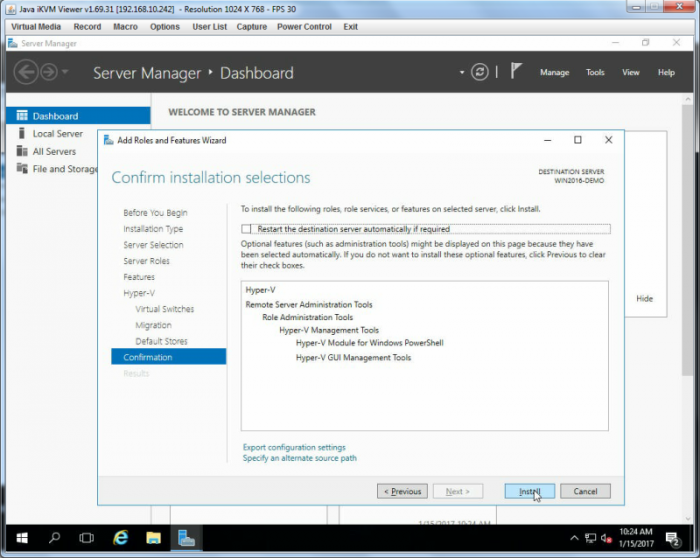Viewport: 700px width, 558px height.
Task: Open the iKVM Options menu
Action: tap(165, 27)
